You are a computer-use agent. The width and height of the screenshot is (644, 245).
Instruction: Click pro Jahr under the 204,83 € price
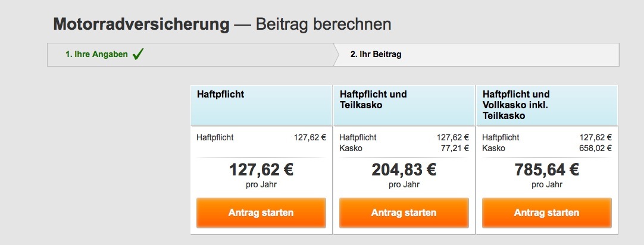tap(404, 184)
